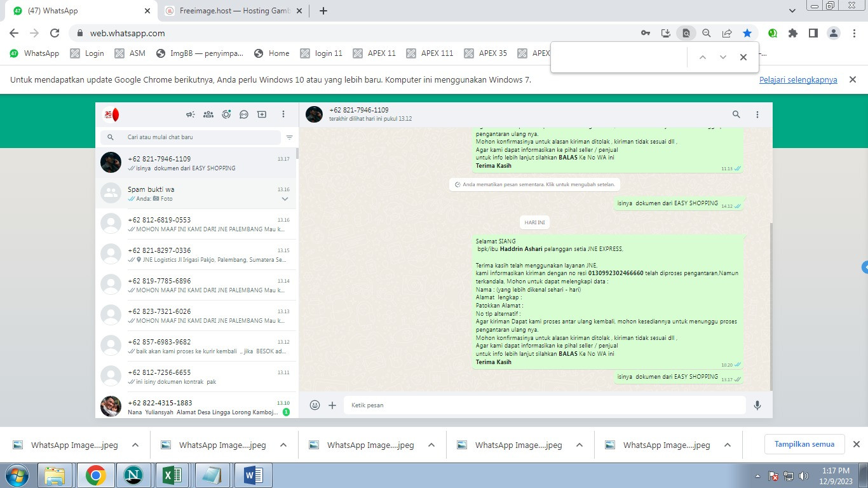Expand options for first WhatsApp Image download
This screenshot has height=488, width=868.
[135, 445]
